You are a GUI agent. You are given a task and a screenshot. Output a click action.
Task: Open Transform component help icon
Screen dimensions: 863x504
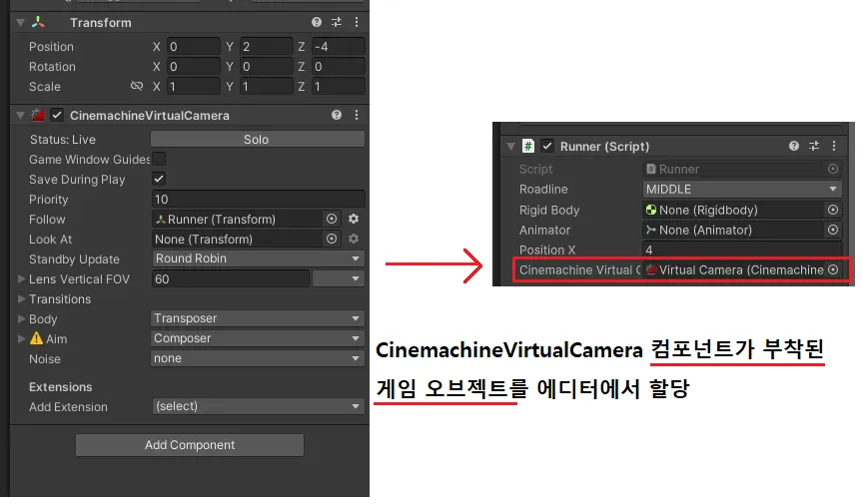317,22
